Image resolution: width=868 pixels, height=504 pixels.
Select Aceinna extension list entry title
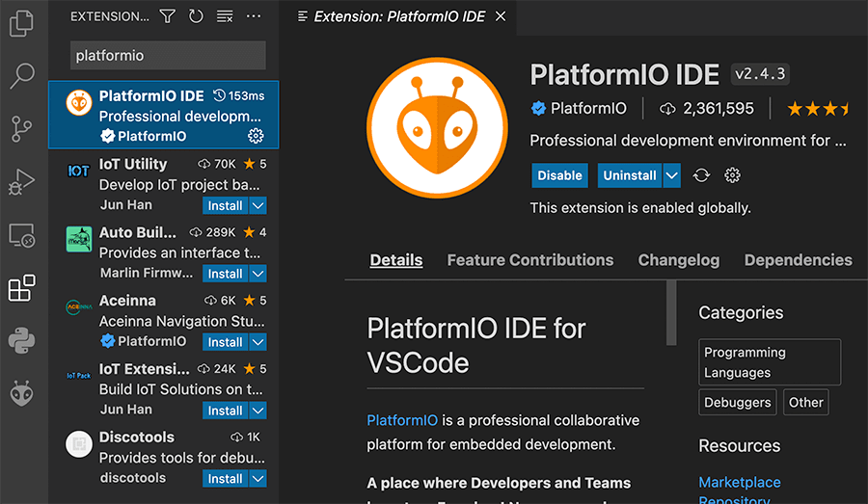(127, 301)
